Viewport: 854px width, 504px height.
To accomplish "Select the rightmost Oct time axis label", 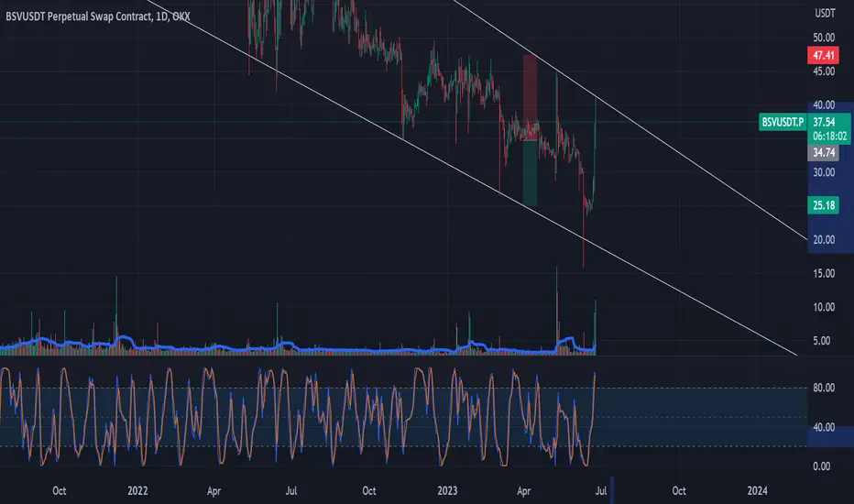I will (679, 491).
